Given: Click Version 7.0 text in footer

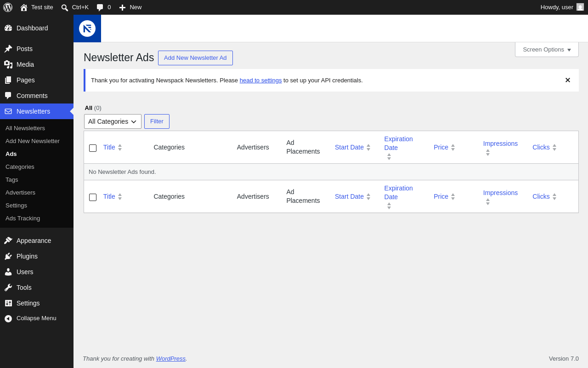Looking at the screenshot, I should [564, 358].
